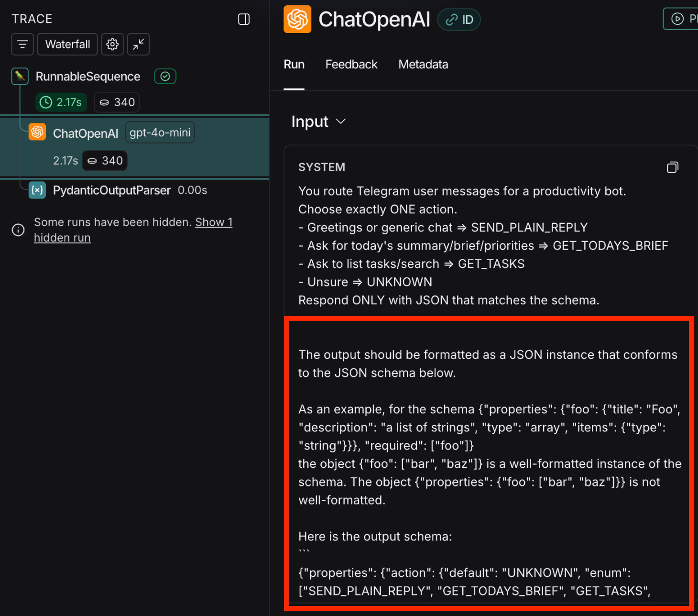698x616 pixels.
Task: Click the large ChatOpenAI header logo
Action: coord(297,19)
